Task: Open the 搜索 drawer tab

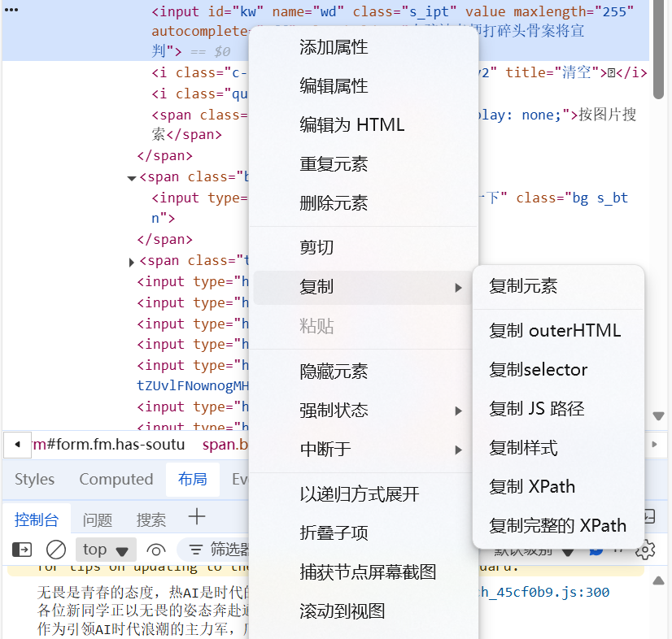Action: [x=151, y=519]
